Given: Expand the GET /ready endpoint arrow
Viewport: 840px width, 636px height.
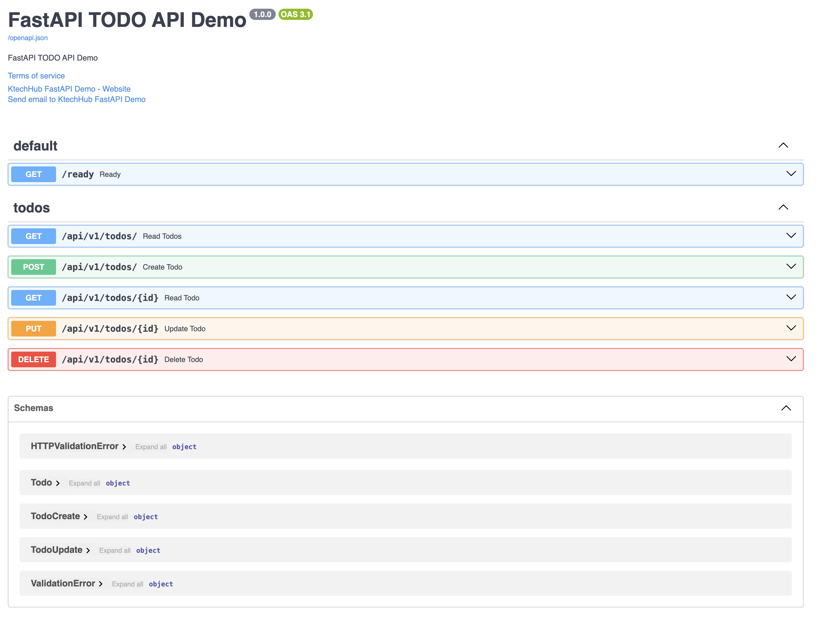Looking at the screenshot, I should pos(791,174).
